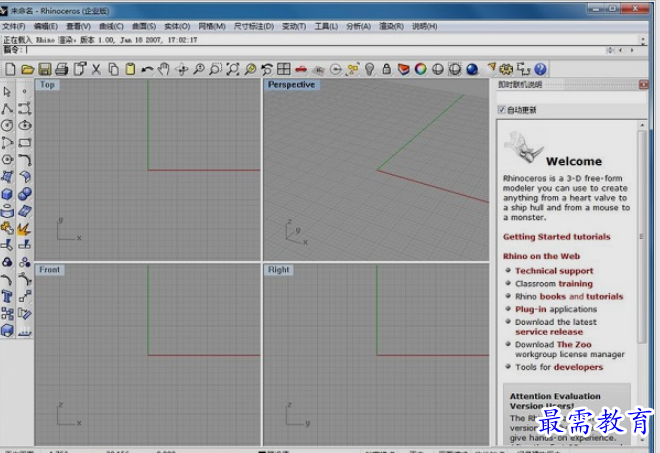Select the Pan hand tool

click(x=164, y=69)
